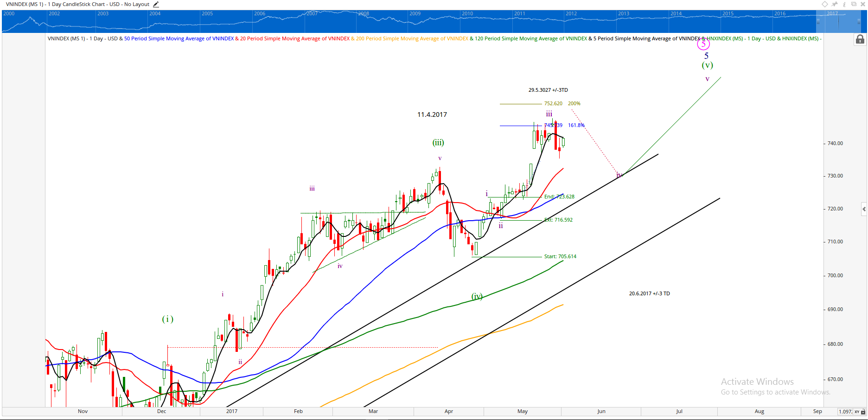Toggle the XY scale lock at bottom right
The height and width of the screenshot is (420, 868).
click(x=863, y=412)
